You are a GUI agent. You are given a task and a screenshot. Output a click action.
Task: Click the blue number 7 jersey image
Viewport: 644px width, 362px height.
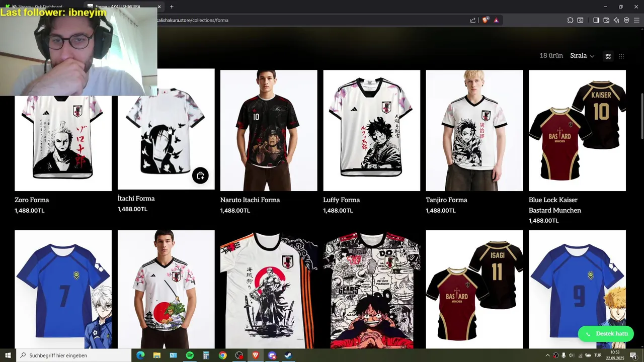(x=63, y=290)
